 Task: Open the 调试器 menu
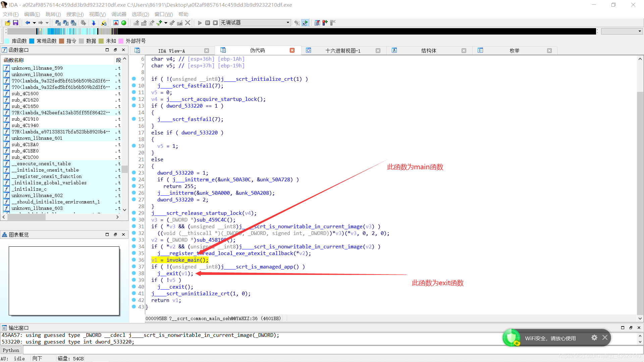click(119, 14)
